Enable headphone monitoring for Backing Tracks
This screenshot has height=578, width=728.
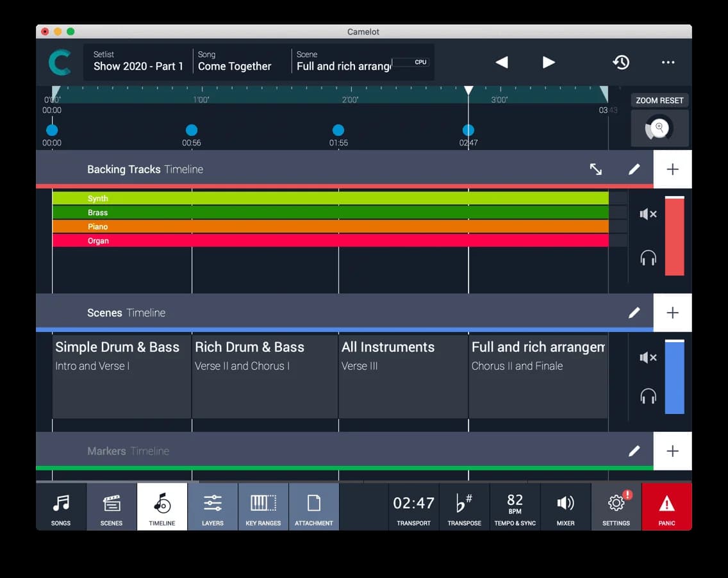(x=648, y=258)
